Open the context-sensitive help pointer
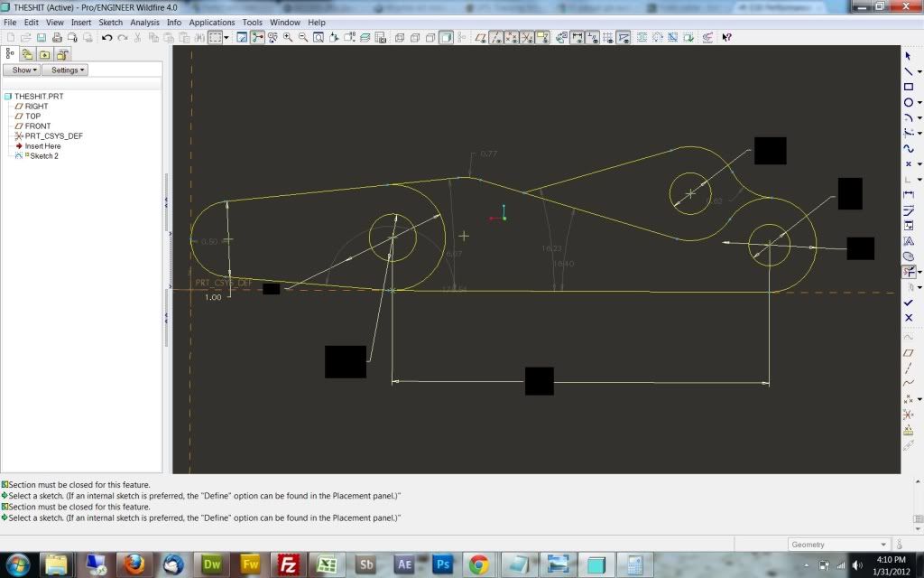The height and width of the screenshot is (578, 924). pyautogui.click(x=726, y=37)
